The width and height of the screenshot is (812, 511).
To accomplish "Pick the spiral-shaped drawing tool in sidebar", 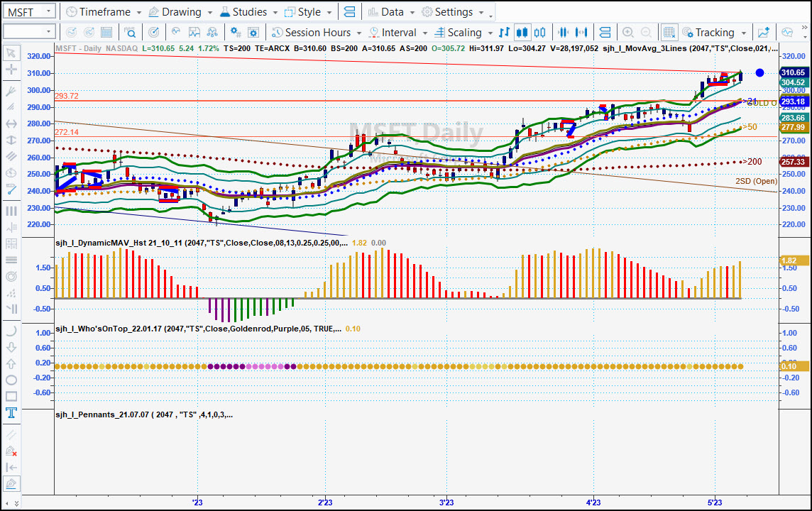I will click(11, 277).
